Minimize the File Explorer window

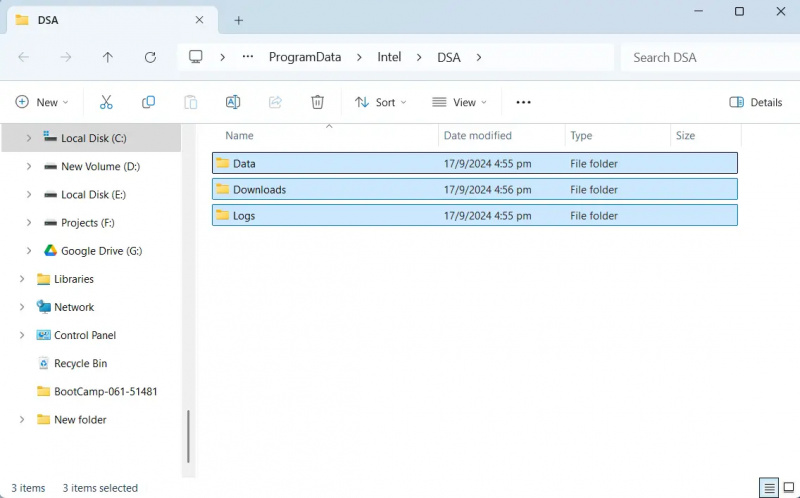[x=698, y=11]
